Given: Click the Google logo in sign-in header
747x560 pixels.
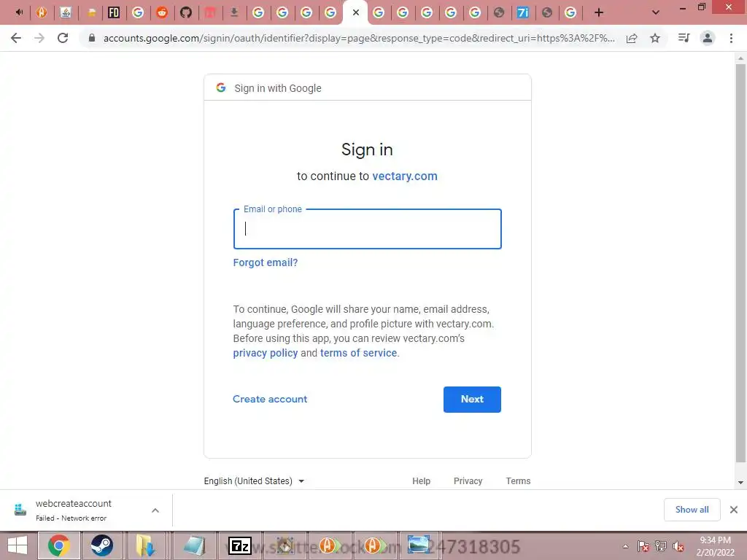Looking at the screenshot, I should coord(220,87).
